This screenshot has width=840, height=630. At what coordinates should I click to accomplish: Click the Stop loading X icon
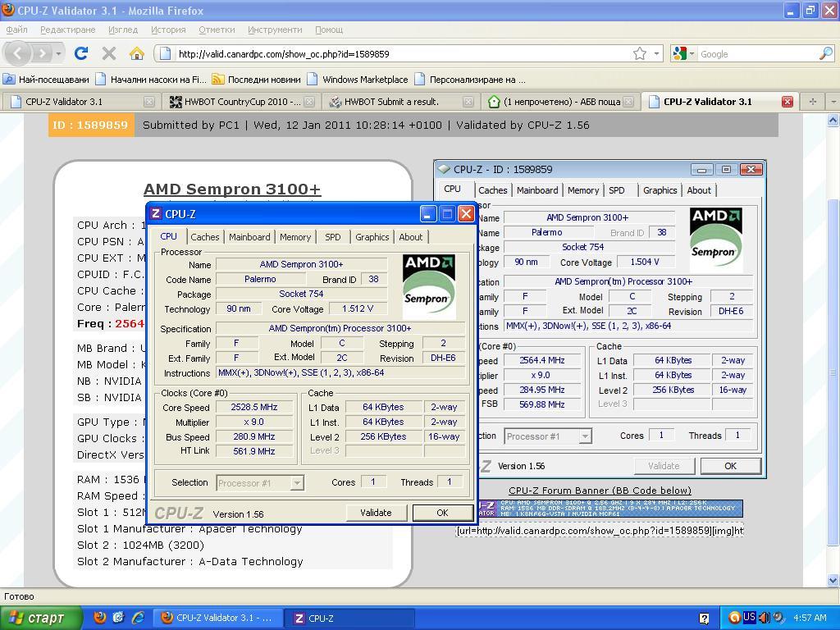coord(109,53)
